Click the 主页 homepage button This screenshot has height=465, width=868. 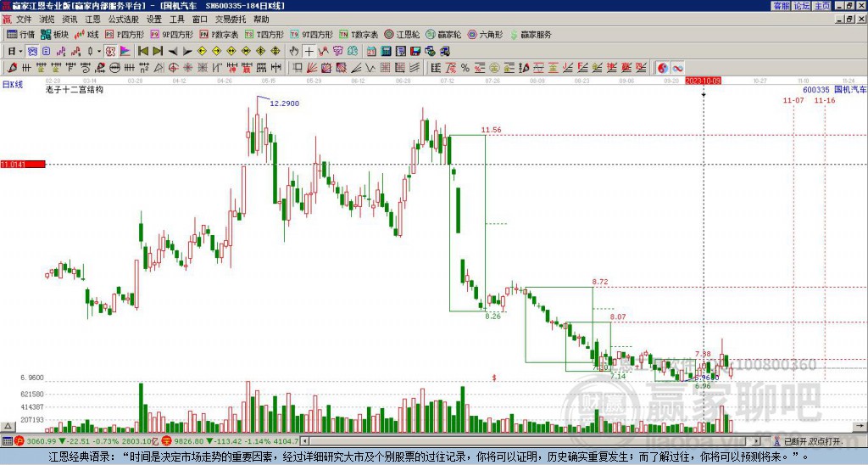coord(822,6)
